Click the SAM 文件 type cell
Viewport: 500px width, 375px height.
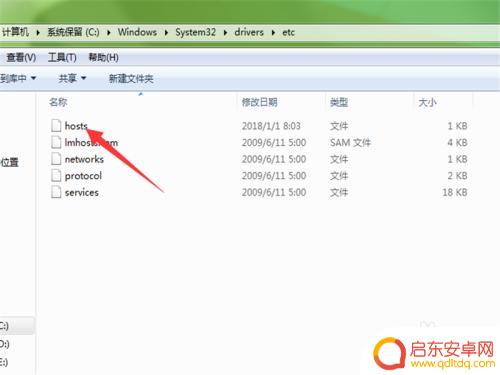pos(350,143)
